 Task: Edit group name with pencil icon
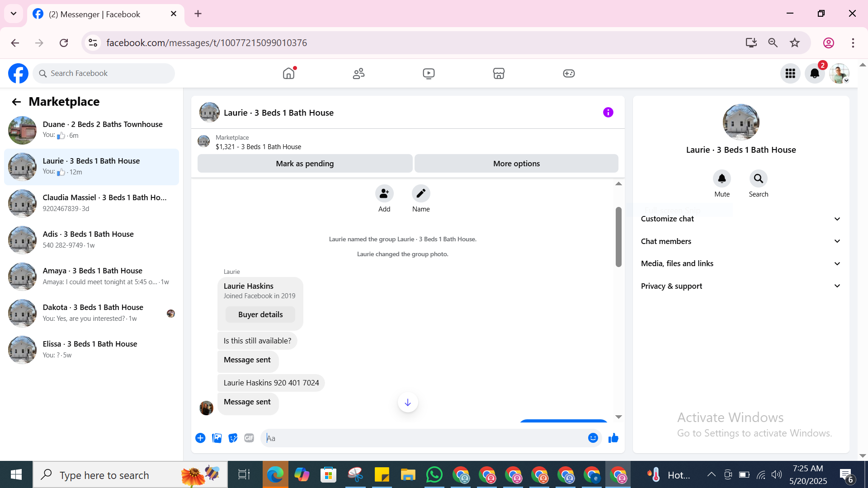coord(420,193)
